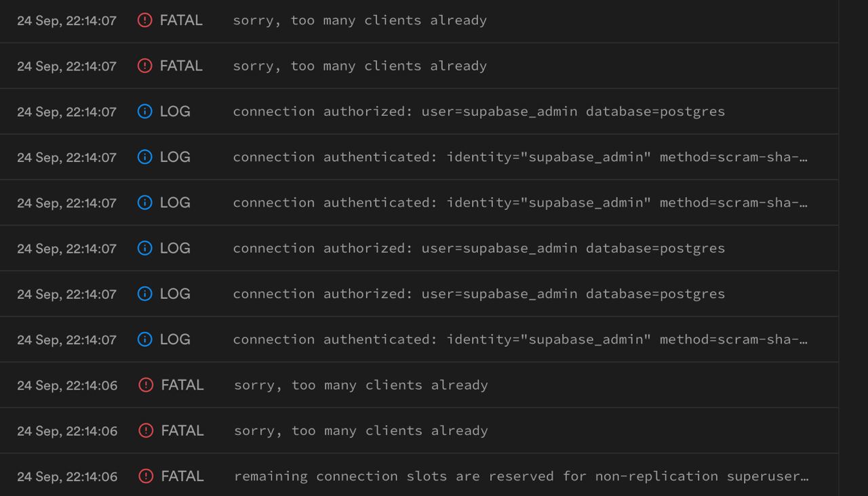This screenshot has width=868, height=496.
Task: Click info icon on last "connection authorized" log
Action: point(144,293)
